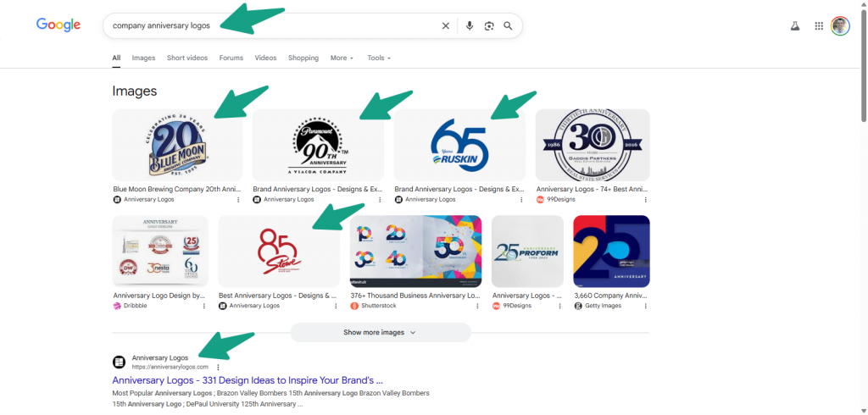Click 'Anniversary Logo Design by...' caption
Screen dimensions: 868x415
[x=159, y=296]
